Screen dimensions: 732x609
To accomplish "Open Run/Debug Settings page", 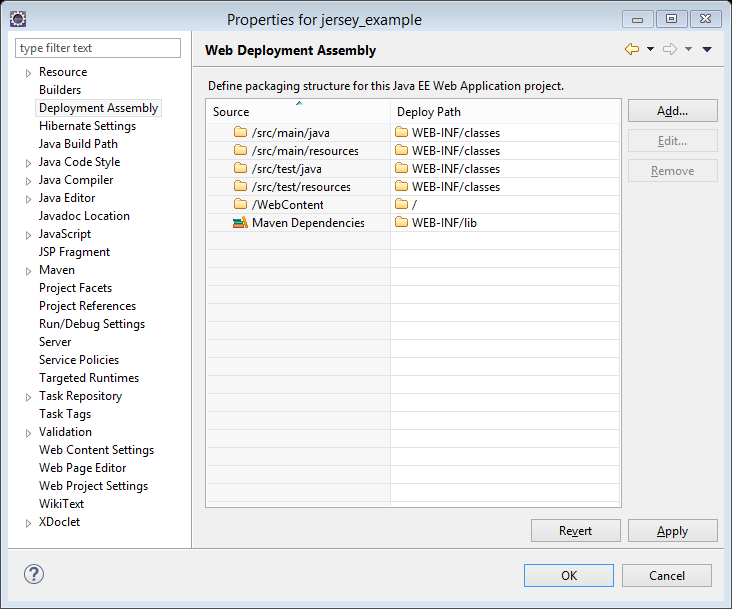I will (x=92, y=324).
